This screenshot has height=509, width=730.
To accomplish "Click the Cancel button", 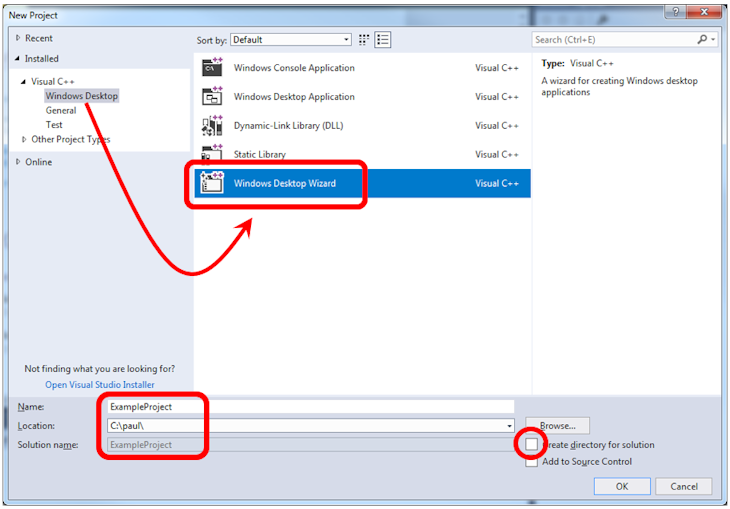I will tap(683, 486).
